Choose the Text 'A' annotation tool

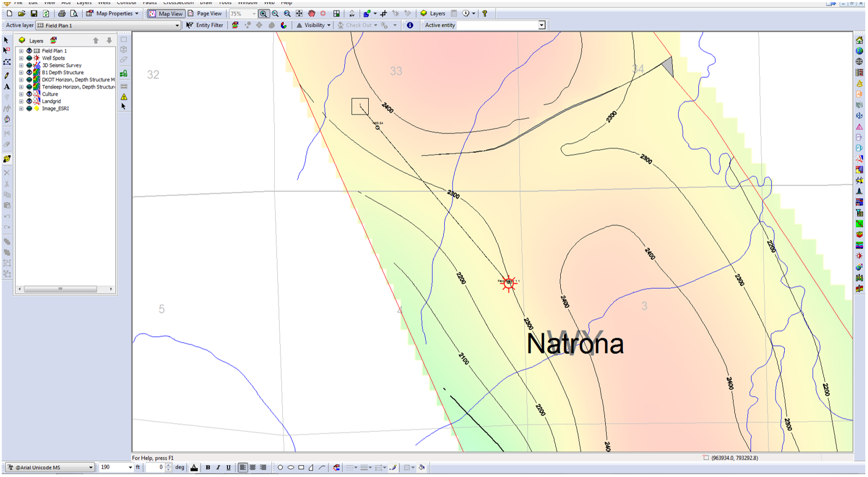(x=7, y=86)
